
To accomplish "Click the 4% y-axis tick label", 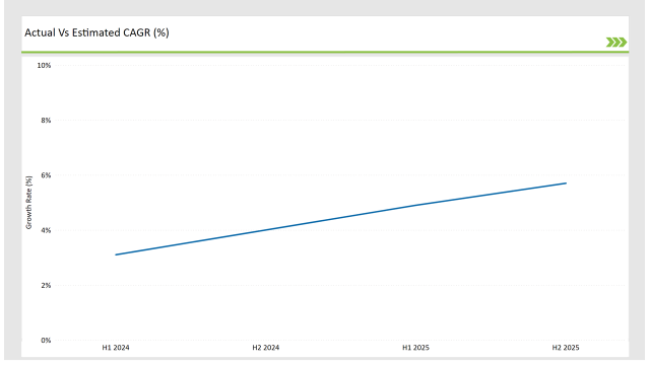I will click(x=46, y=230).
